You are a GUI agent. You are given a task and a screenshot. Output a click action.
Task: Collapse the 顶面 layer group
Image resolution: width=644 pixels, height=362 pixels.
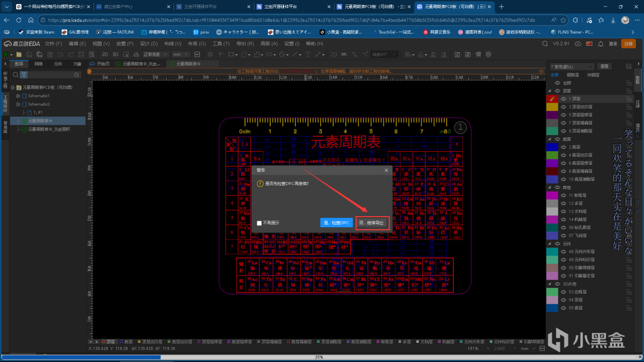pos(550,91)
